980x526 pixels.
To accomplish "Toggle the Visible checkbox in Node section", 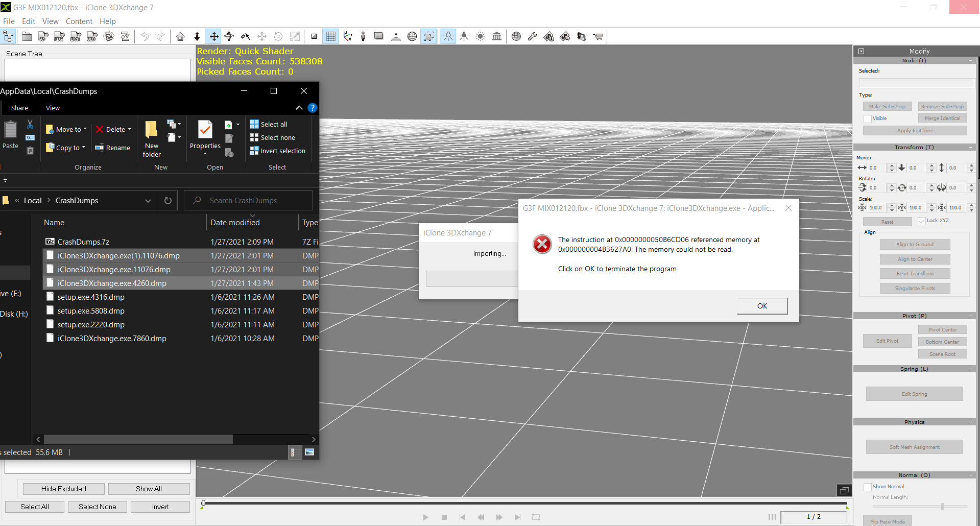I will (867, 118).
